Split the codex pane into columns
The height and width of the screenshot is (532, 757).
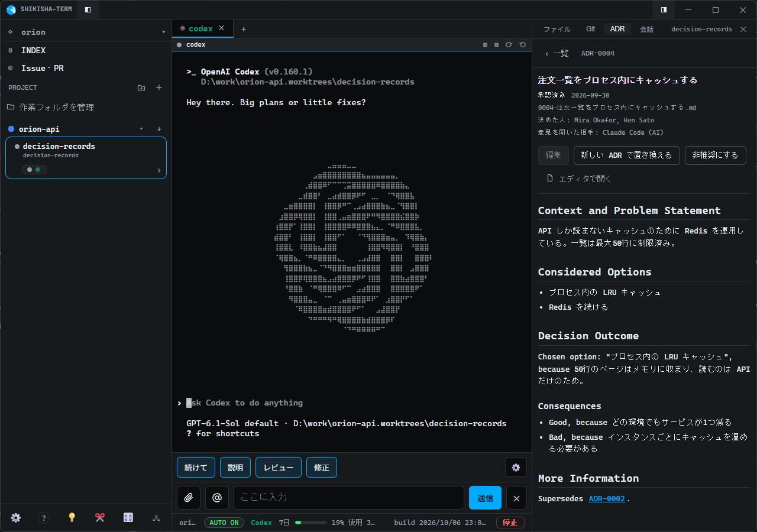tap(486, 45)
